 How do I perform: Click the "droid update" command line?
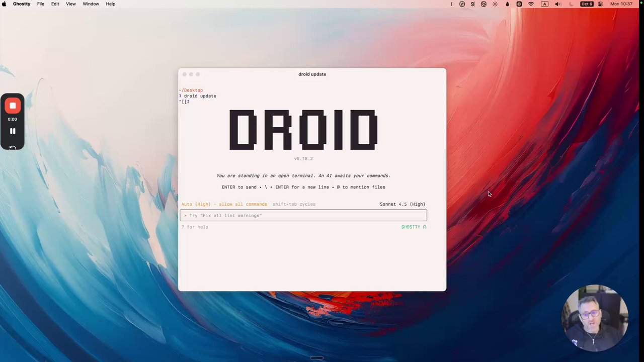[x=200, y=96]
